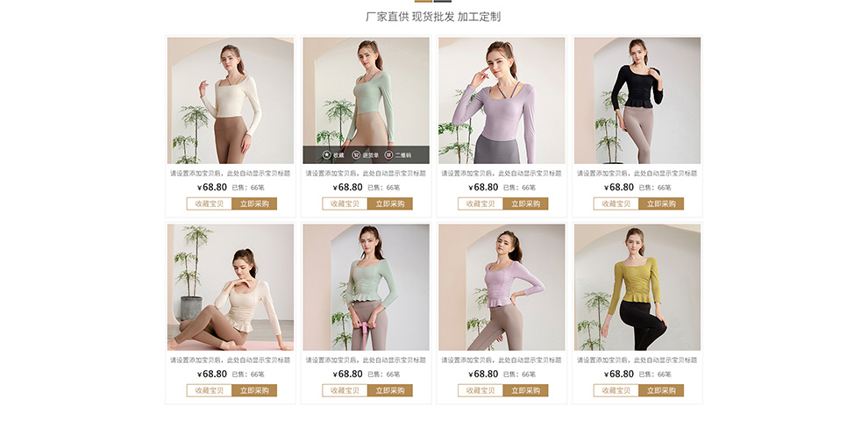This screenshot has width=868, height=442.
Task: Click 立即采购 under the green crop top
Action: 390,203
